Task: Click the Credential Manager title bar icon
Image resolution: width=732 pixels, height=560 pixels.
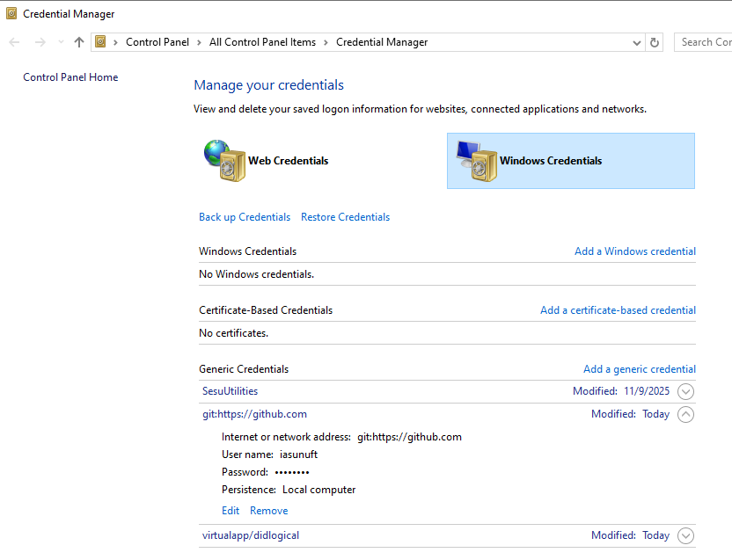Action: tap(11, 13)
